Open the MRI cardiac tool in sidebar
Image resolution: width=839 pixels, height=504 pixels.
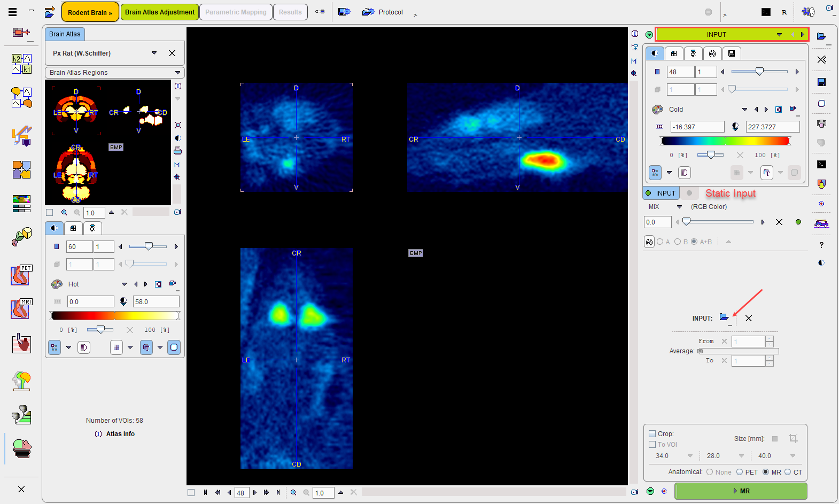tap(21, 309)
